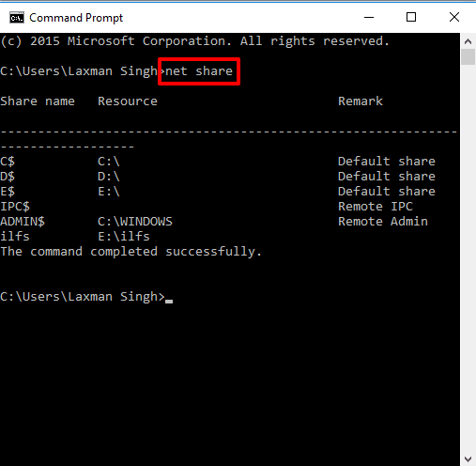Click the "E$" share name
The height and width of the screenshot is (466, 476).
pyautogui.click(x=8, y=192)
